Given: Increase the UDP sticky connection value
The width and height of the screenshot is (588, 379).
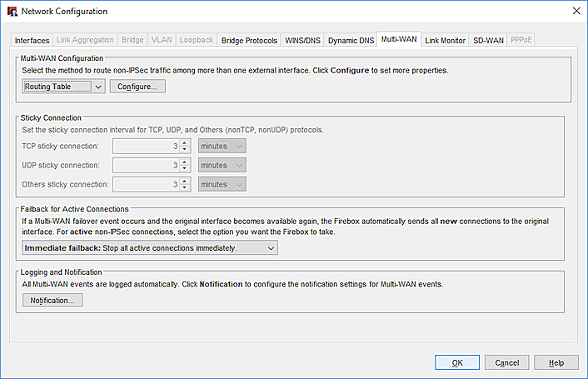Looking at the screenshot, I should [x=185, y=162].
